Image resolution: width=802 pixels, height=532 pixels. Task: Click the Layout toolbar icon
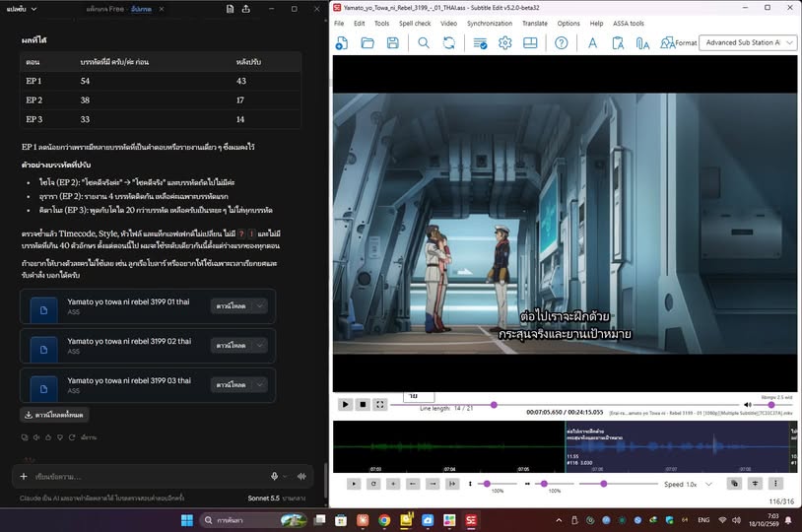tap(530, 43)
